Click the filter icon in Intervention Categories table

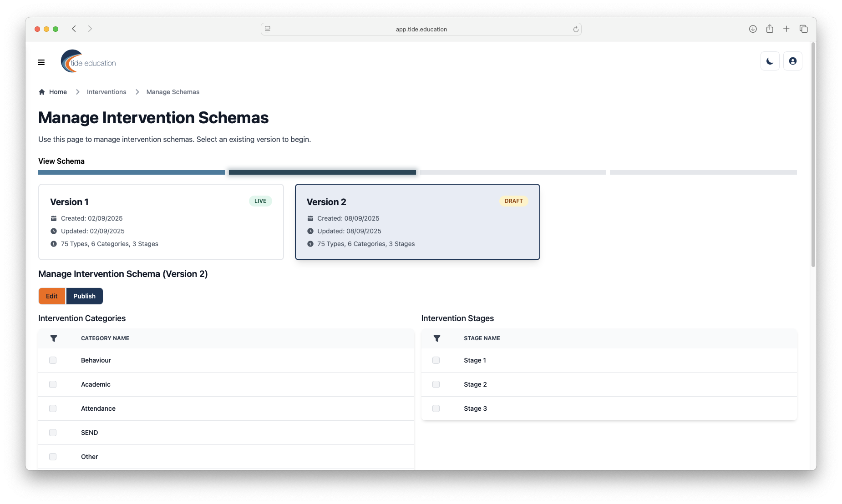[54, 338]
